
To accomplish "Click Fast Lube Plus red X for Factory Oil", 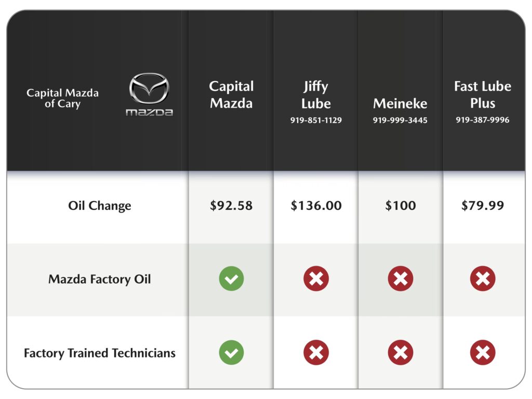I will tap(483, 279).
